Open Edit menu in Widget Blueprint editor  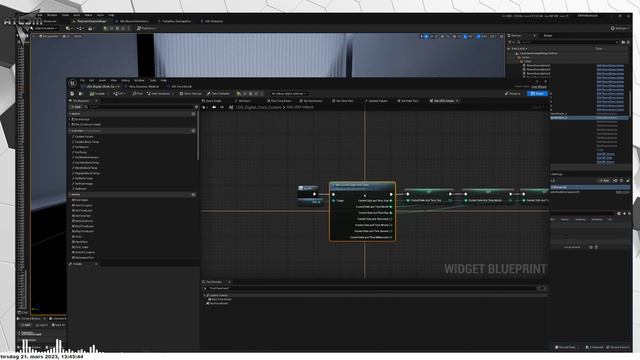click(91, 80)
